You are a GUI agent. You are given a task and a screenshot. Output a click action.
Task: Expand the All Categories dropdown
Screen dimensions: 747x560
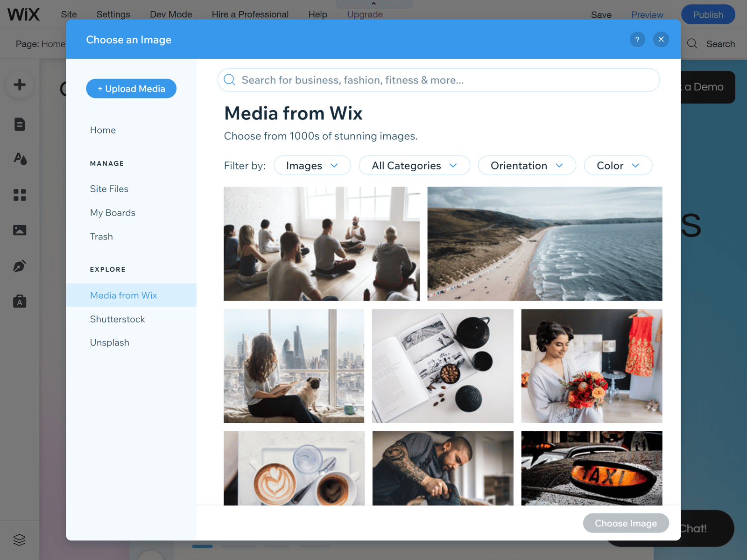pyautogui.click(x=415, y=166)
